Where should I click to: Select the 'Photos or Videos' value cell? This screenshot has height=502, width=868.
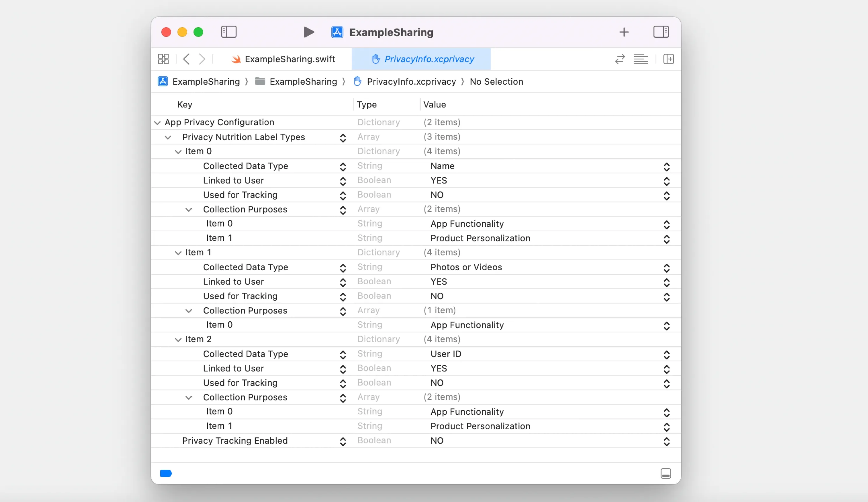[466, 267]
